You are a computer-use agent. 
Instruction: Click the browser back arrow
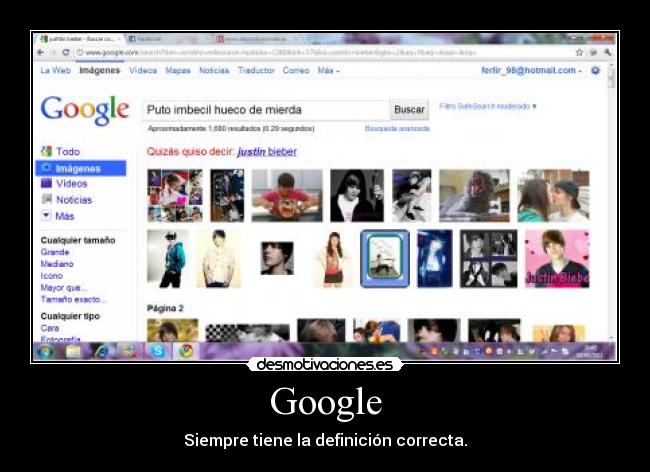tap(41, 52)
